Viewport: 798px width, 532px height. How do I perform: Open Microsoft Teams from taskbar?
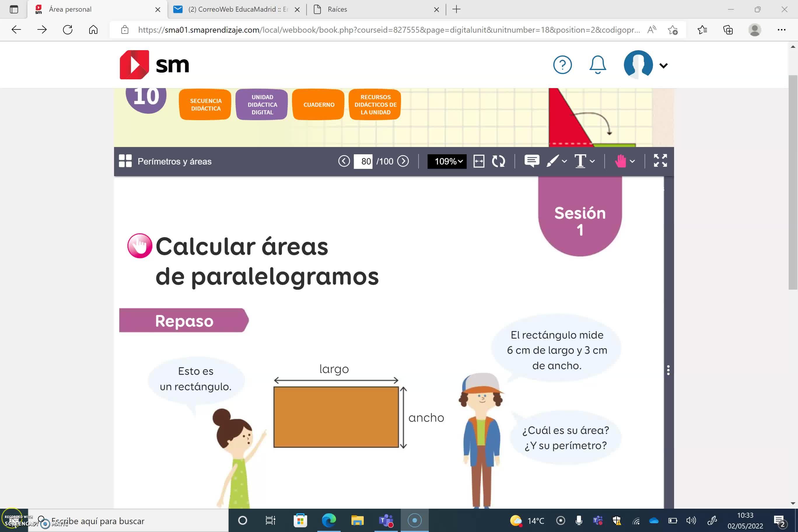click(386, 520)
